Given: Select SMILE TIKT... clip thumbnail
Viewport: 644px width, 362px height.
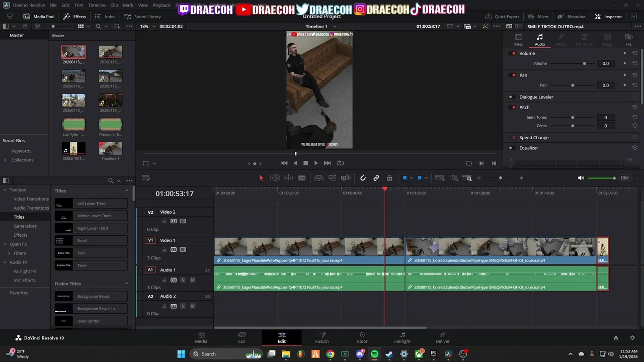Looking at the screenshot, I should (73, 148).
